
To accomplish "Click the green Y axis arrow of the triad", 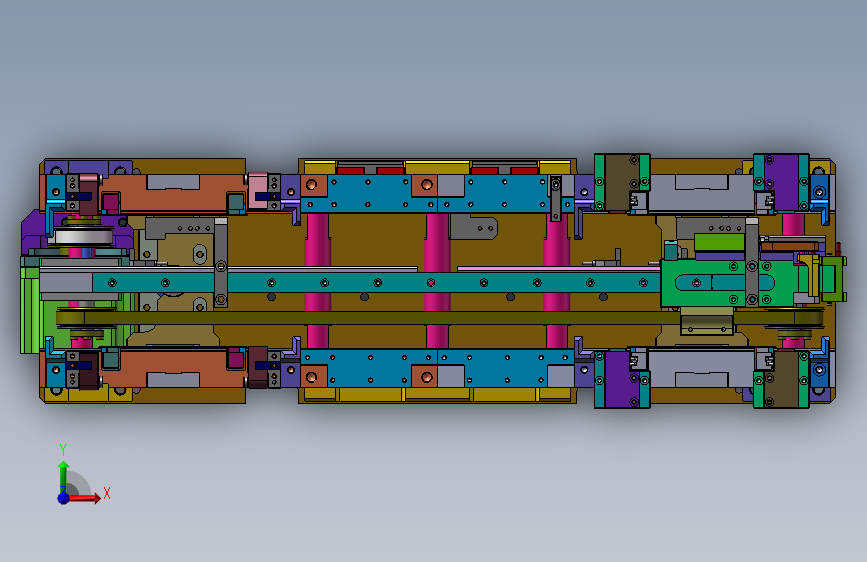I will (x=64, y=477).
